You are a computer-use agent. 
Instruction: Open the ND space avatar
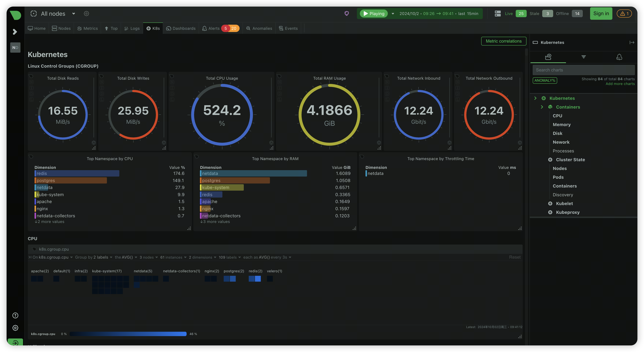coord(15,48)
